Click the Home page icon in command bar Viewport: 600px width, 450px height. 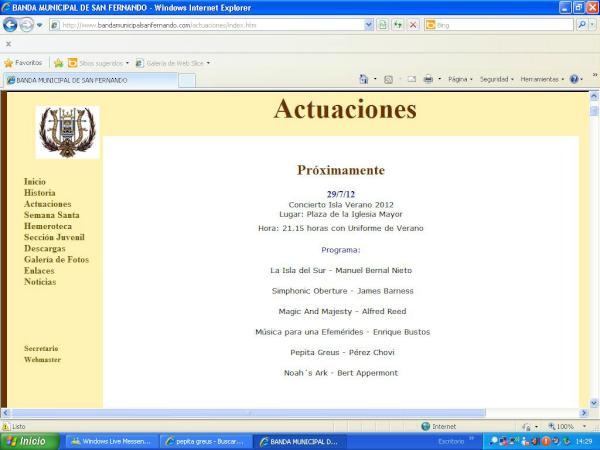tap(364, 79)
